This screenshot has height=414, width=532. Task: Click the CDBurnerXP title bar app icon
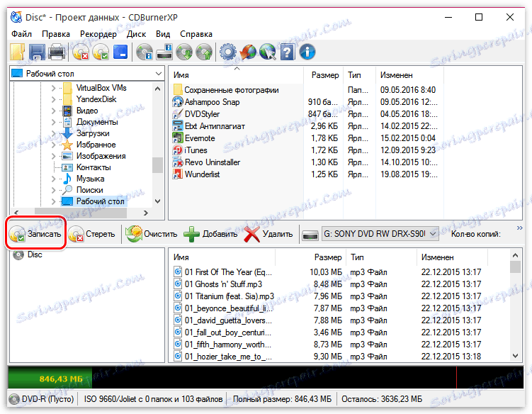(x=16, y=16)
